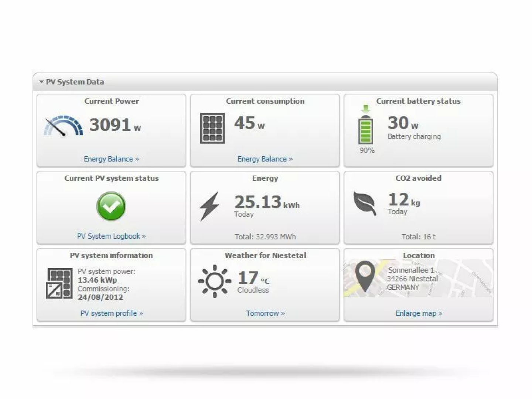Click the solar panel consumption icon
532x399 pixels.
(x=212, y=128)
